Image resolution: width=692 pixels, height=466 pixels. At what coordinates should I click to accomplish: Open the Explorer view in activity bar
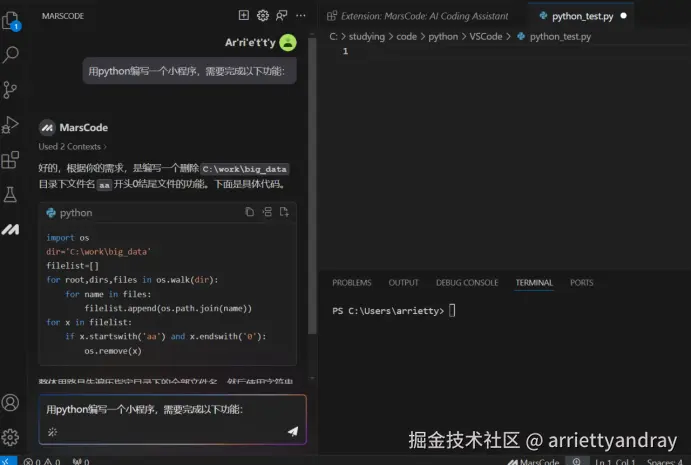[11, 20]
